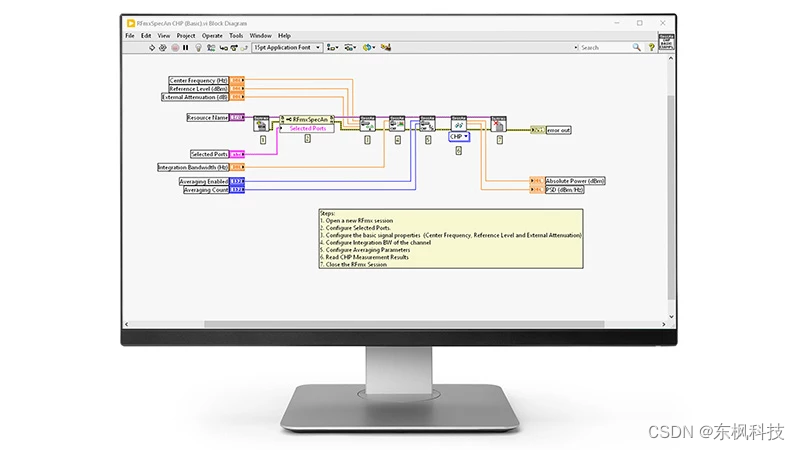Screen dimensions: 800x450
Task: Toggle the Pause button in the toolbar
Action: [186, 47]
